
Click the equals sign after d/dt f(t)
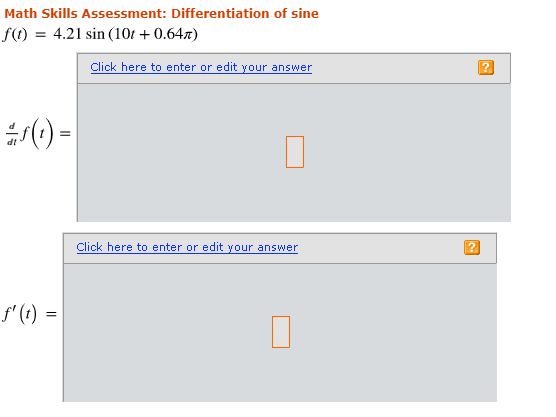(x=65, y=134)
